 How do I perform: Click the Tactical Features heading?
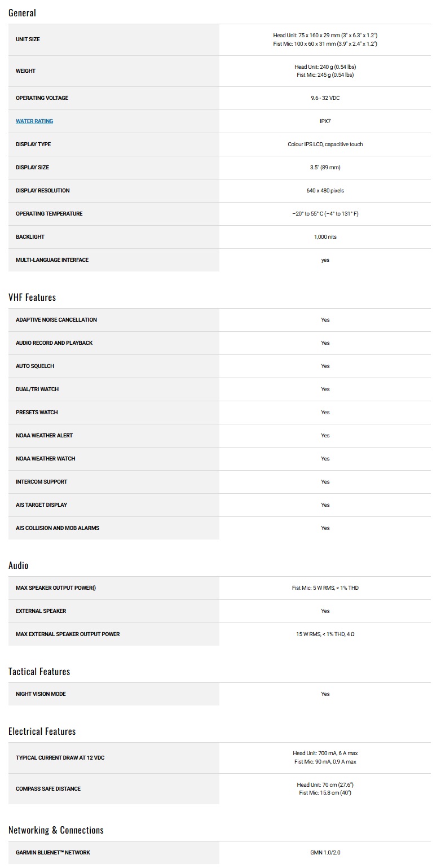click(39, 671)
